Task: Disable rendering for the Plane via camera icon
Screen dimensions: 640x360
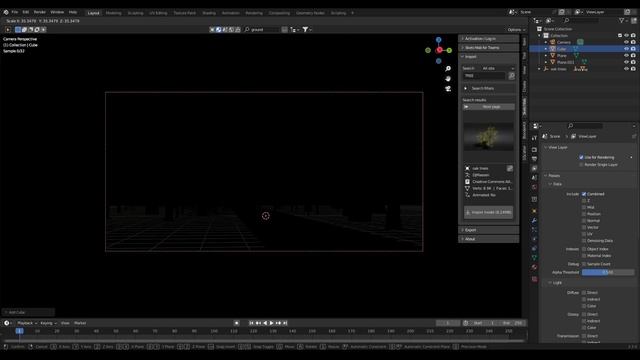Action: [633, 56]
